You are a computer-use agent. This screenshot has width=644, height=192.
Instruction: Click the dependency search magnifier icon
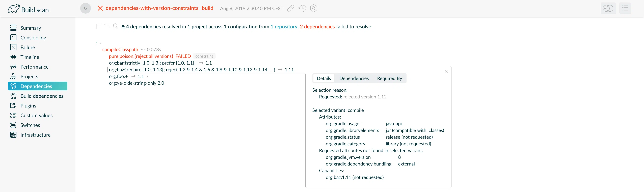[x=116, y=26]
